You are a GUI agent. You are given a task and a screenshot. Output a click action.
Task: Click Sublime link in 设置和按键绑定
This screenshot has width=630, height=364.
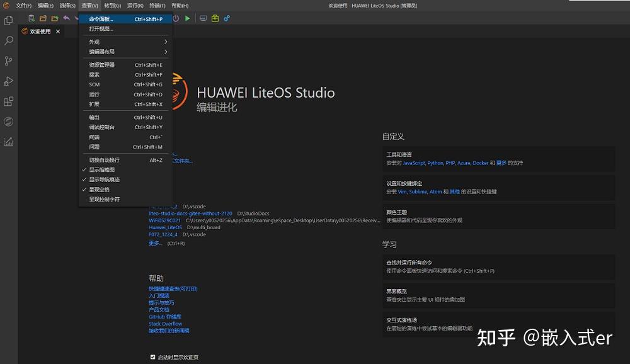coord(418,191)
